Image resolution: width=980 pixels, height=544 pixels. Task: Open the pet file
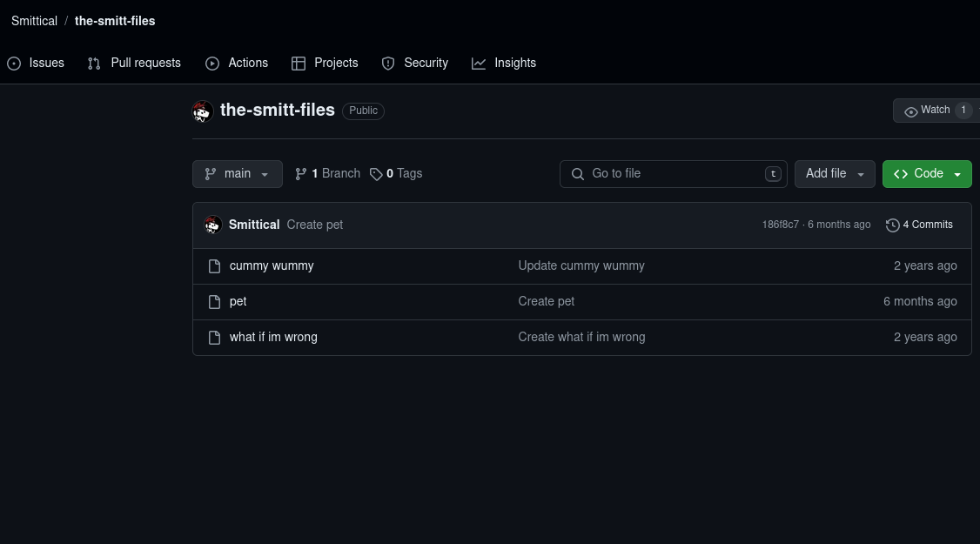pyautogui.click(x=238, y=301)
